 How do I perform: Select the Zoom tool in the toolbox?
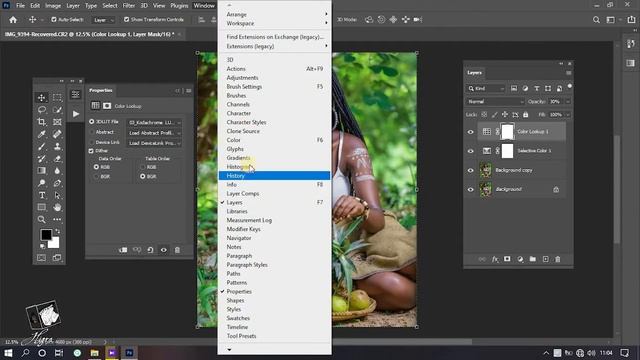(x=41, y=219)
